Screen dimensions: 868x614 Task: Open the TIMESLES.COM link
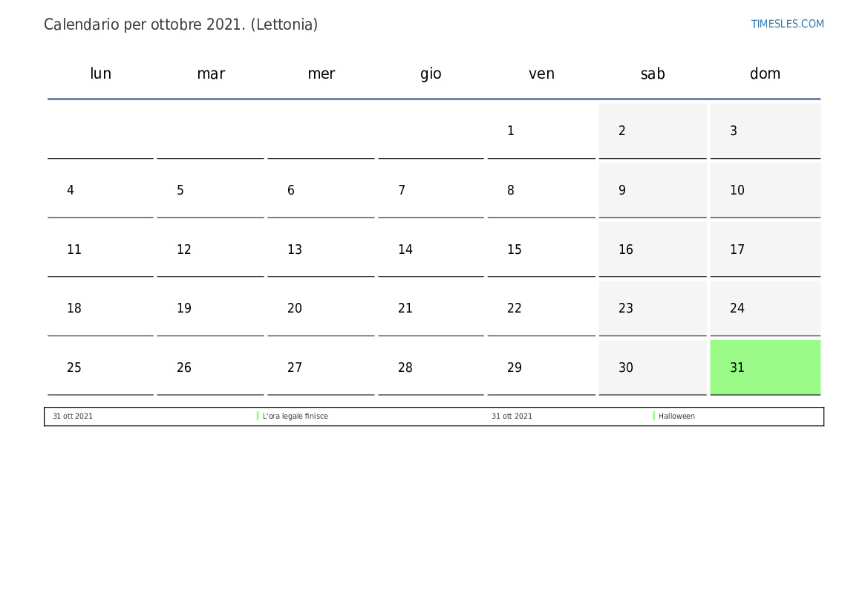point(787,24)
